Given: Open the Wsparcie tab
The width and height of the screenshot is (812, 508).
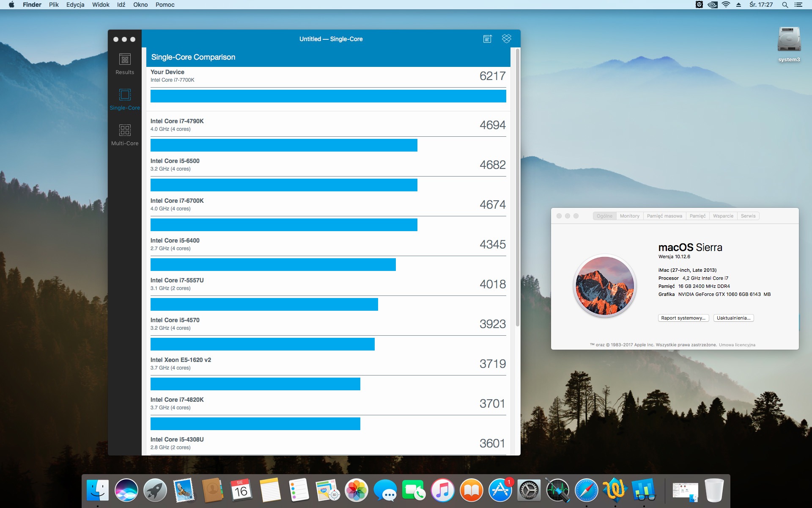Looking at the screenshot, I should (723, 216).
